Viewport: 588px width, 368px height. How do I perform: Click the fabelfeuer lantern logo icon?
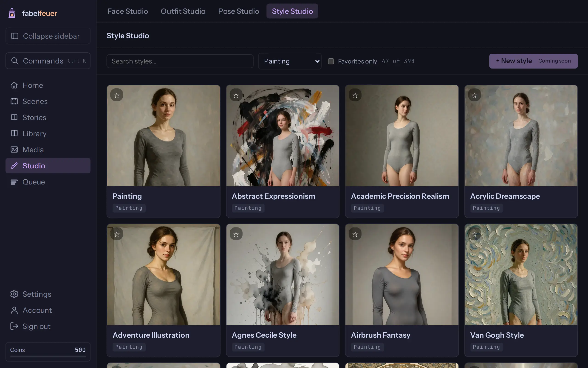(x=12, y=13)
